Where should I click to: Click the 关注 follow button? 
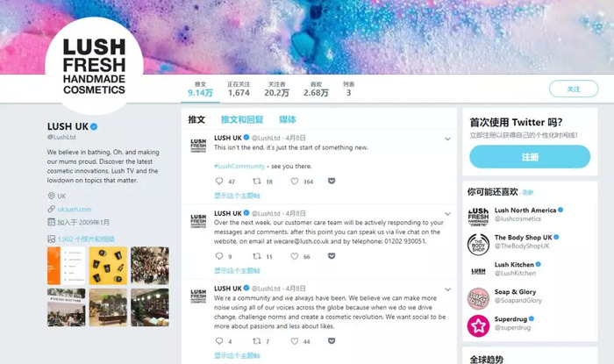click(574, 89)
